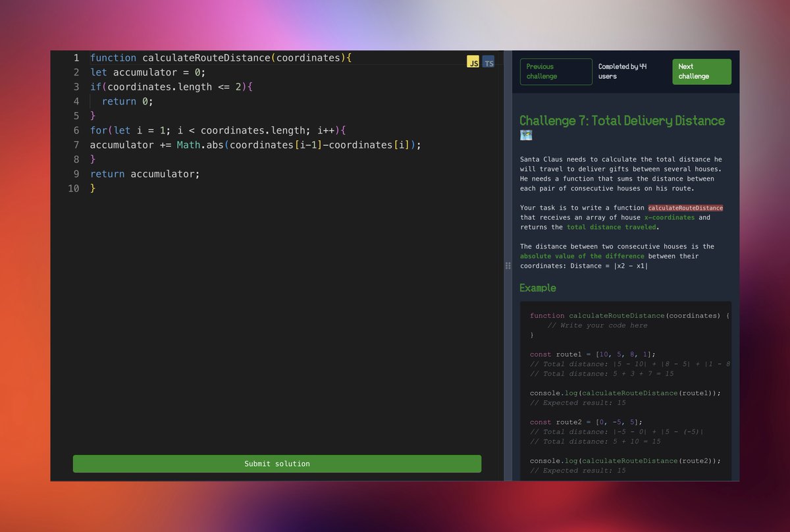790x532 pixels.
Task: Click 'Challenge 7: Total Delivery Distance' heading
Action: (622, 120)
